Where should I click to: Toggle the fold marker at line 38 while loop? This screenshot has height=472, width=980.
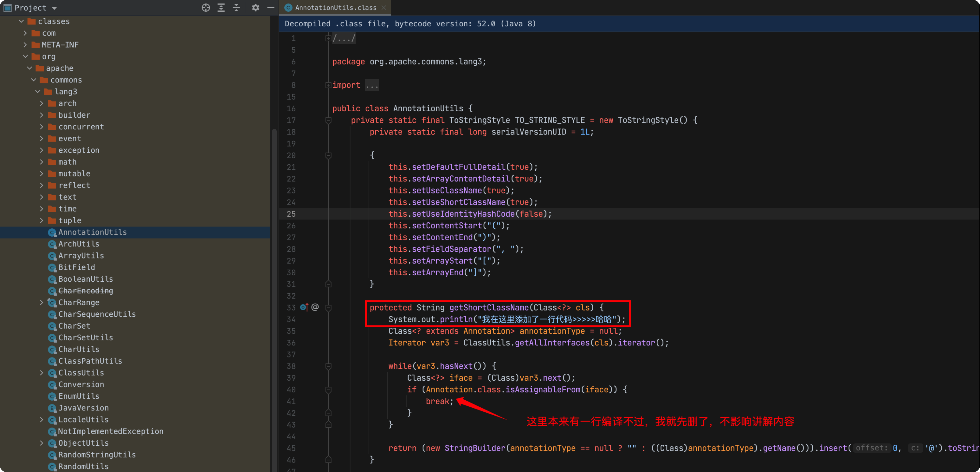point(328,366)
